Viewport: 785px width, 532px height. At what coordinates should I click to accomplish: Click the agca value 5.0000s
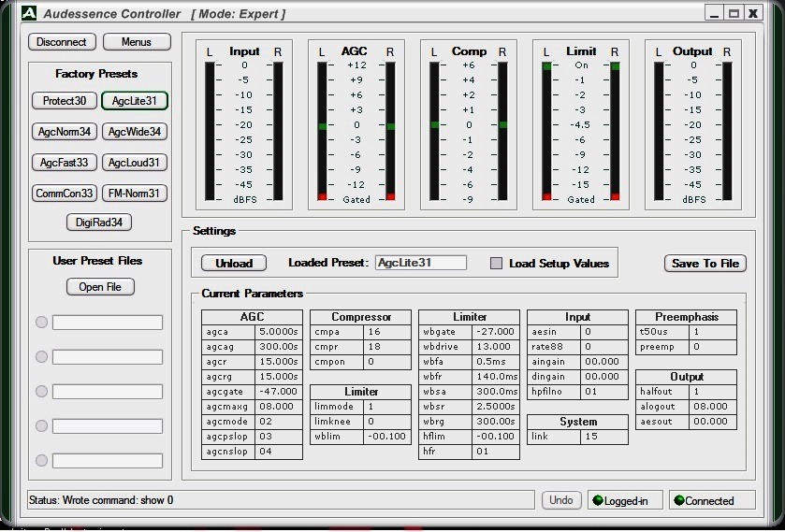pos(279,332)
